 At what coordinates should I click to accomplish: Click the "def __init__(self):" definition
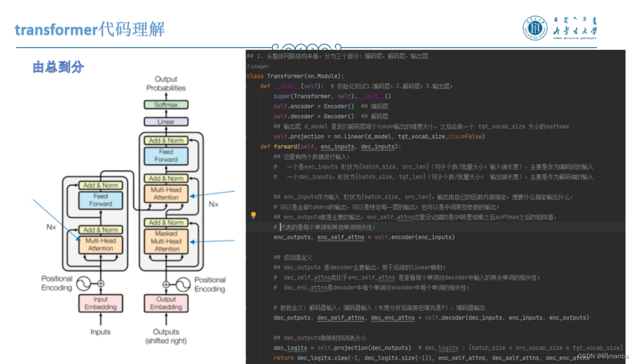click(x=292, y=86)
